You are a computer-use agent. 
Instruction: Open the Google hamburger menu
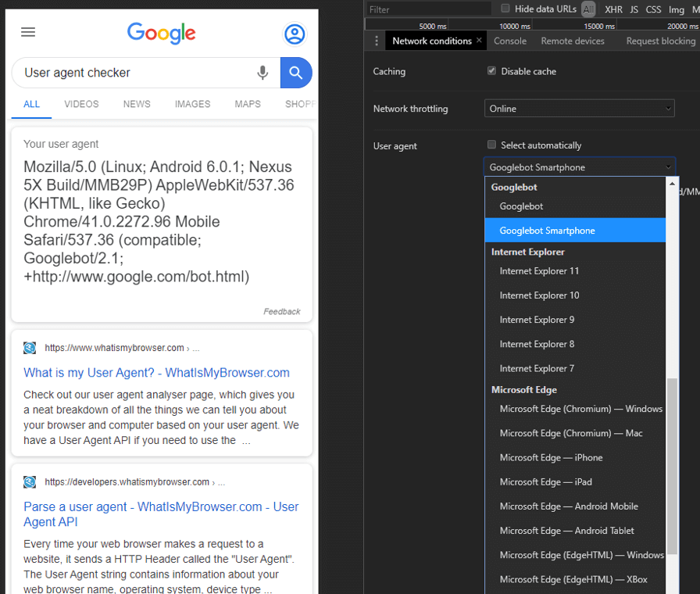point(28,32)
